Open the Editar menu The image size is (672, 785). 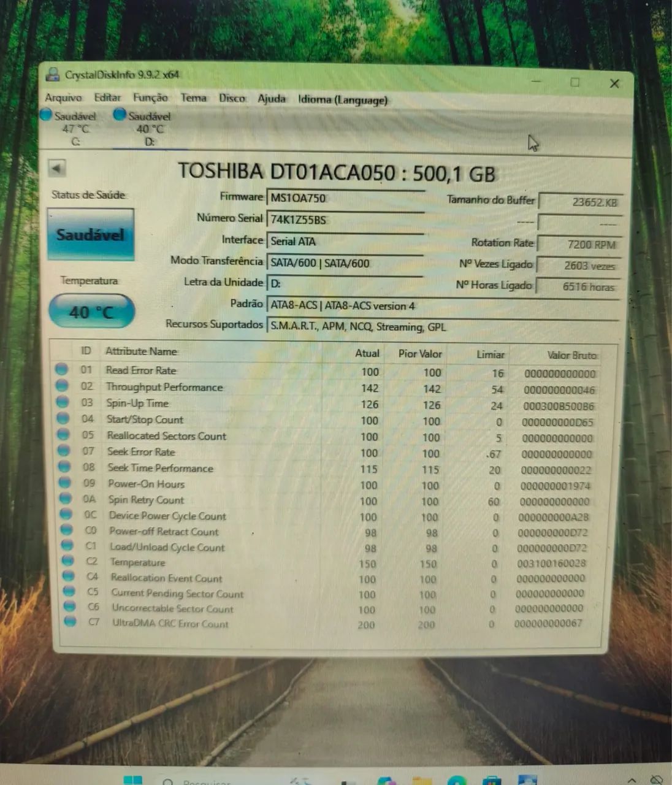(107, 98)
